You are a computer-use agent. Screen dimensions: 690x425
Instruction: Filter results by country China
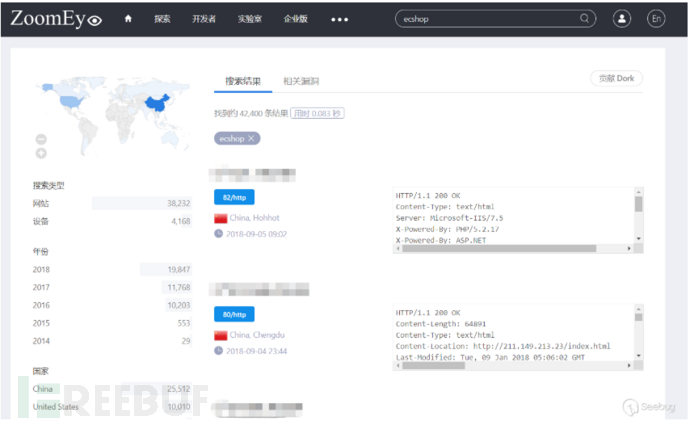point(112,389)
